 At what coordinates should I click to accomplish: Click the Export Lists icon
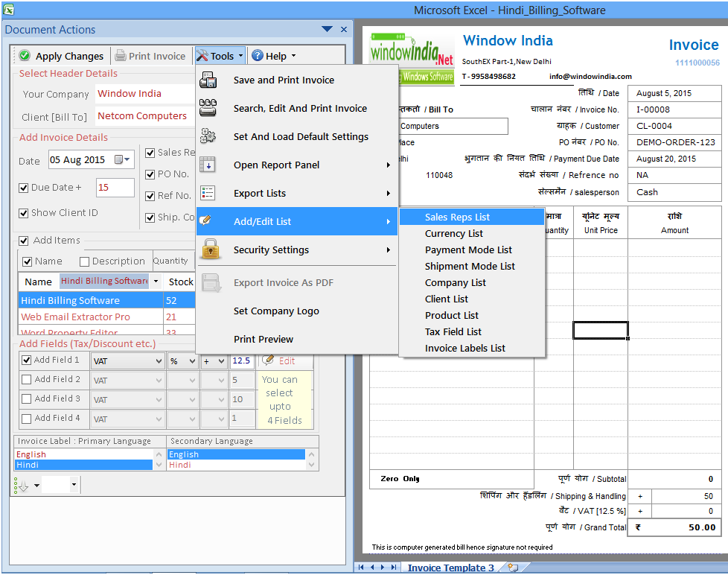[208, 193]
